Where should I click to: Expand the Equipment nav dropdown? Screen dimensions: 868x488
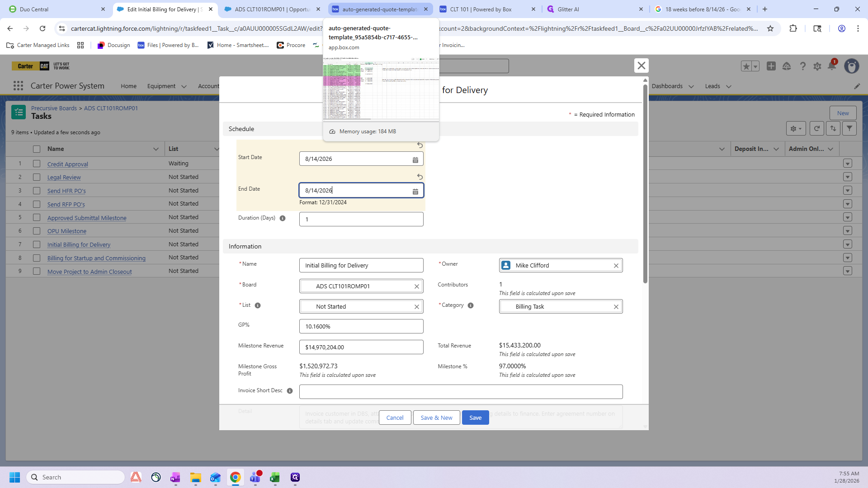(184, 86)
